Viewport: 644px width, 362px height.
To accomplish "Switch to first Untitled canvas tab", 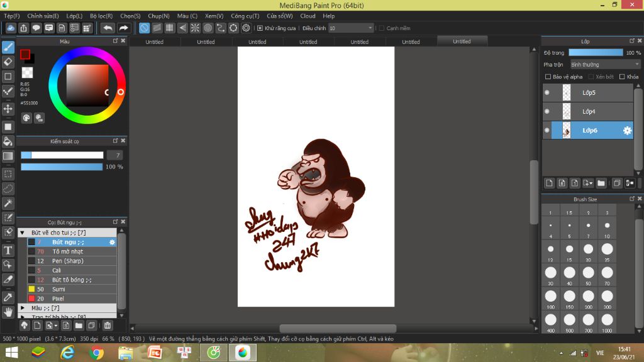I will (x=155, y=42).
